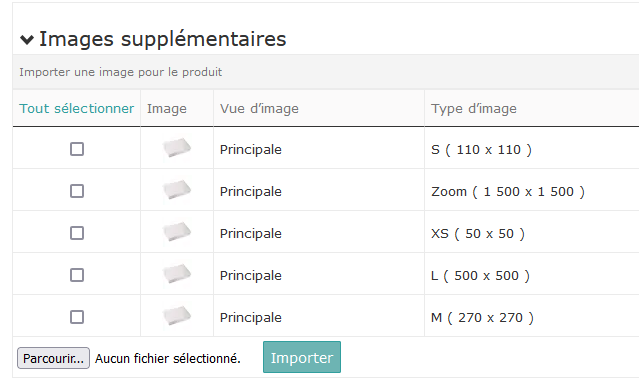This screenshot has height=383, width=639.
Task: Open the S (110 x 110) image thumbnail
Action: [176, 147]
